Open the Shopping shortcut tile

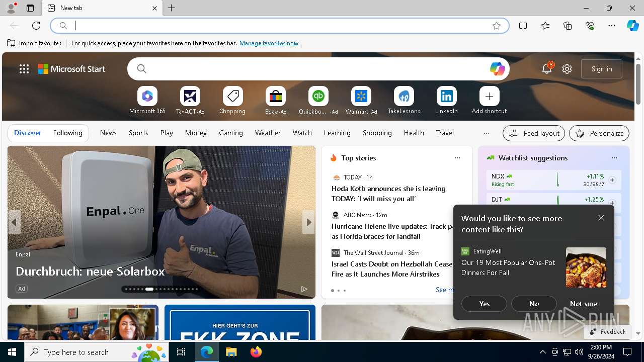pos(232,101)
